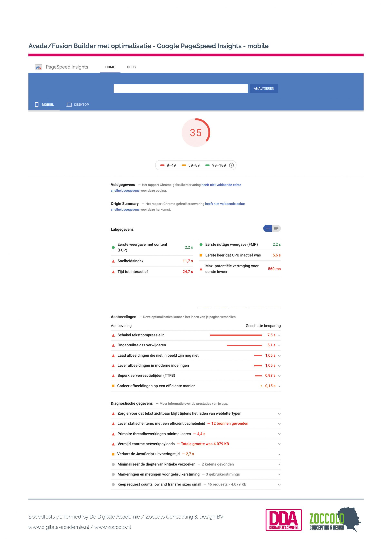This screenshot has width=392, height=550.
Task: Click the 0,98 s TTFB savings bar
Action: tap(258, 376)
